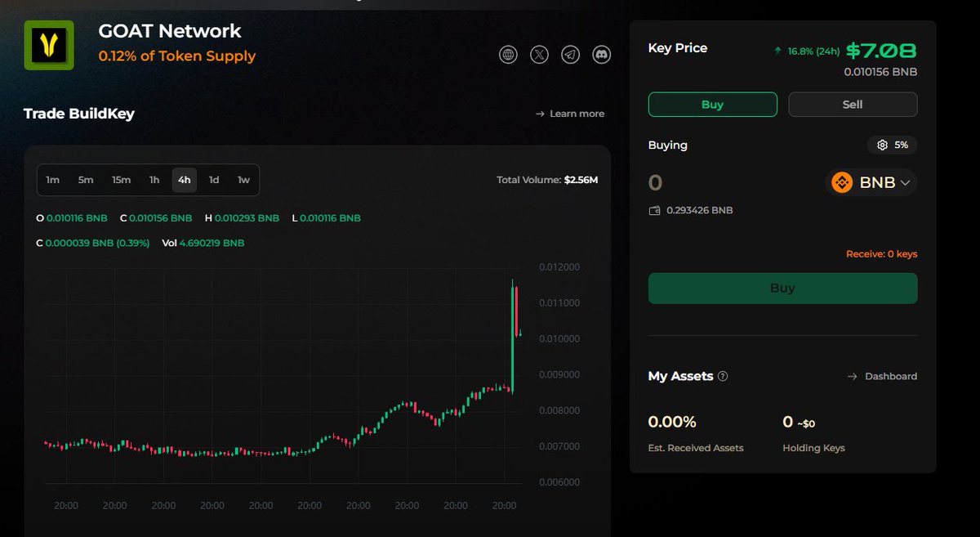Click the wallet balance icon
This screenshot has width=980, height=537.
coord(654,210)
